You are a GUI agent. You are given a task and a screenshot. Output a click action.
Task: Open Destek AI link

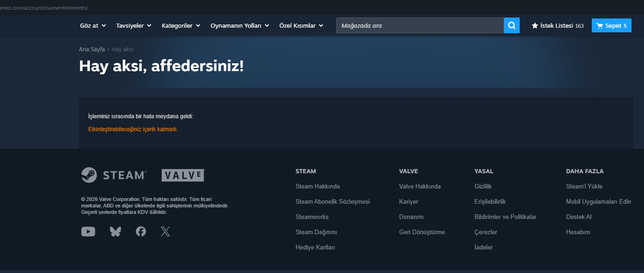coord(578,217)
